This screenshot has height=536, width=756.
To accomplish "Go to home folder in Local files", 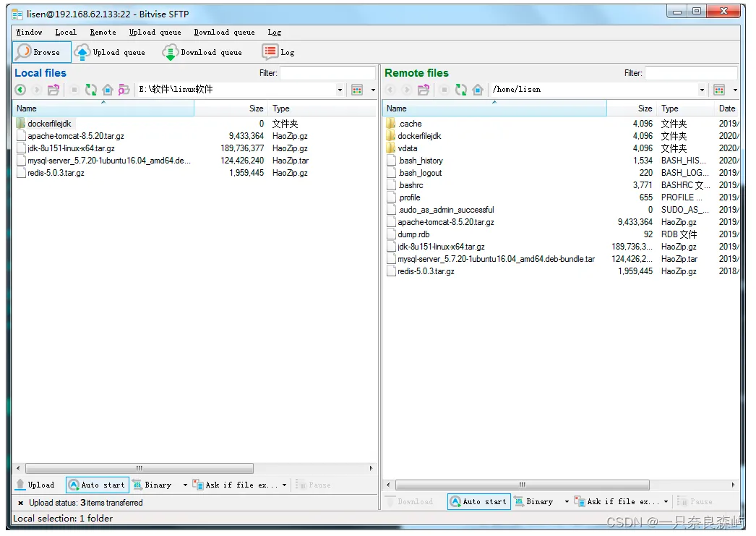I will click(108, 90).
